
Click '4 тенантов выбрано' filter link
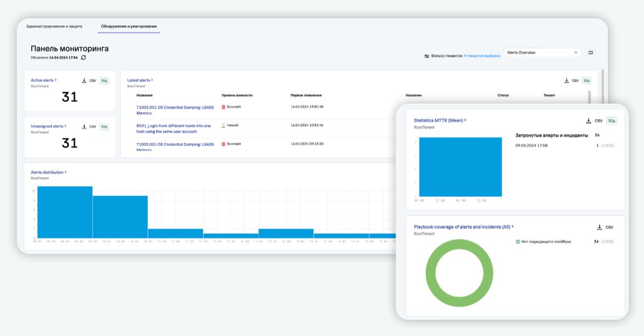pos(482,56)
